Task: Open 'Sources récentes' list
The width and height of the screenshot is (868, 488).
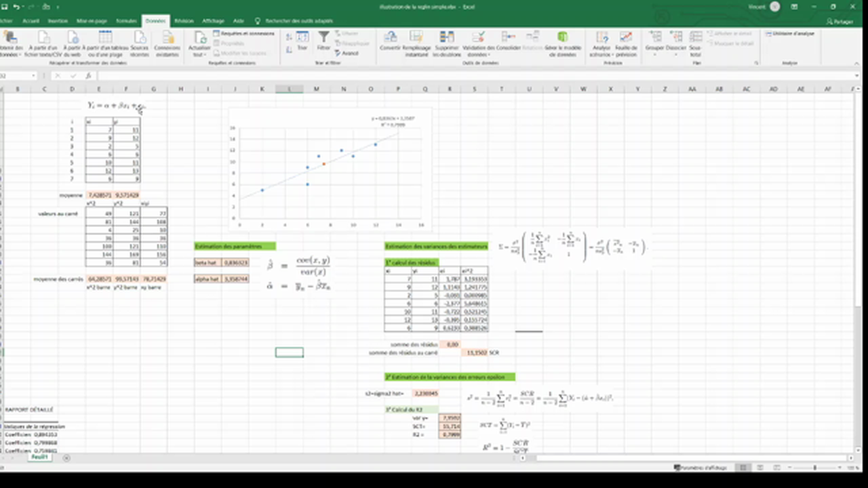Action: (139, 43)
